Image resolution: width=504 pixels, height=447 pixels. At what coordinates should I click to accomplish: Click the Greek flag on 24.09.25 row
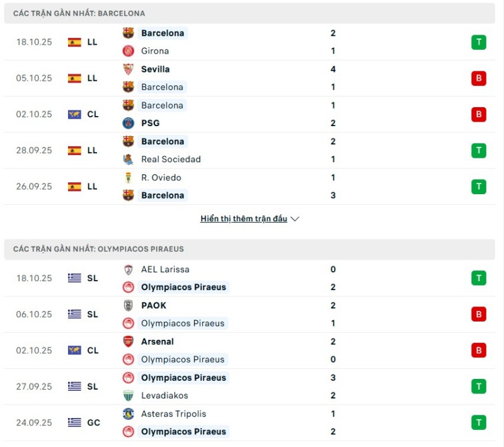click(74, 423)
